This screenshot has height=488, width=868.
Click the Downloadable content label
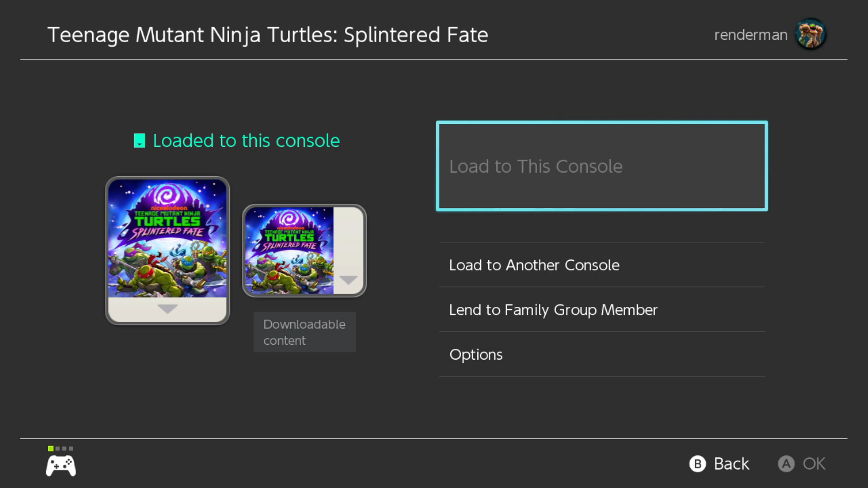click(304, 332)
